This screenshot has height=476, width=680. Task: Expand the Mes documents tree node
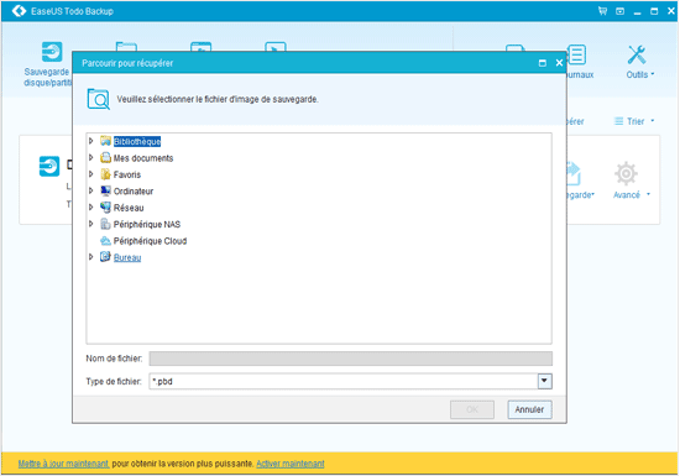(91, 158)
